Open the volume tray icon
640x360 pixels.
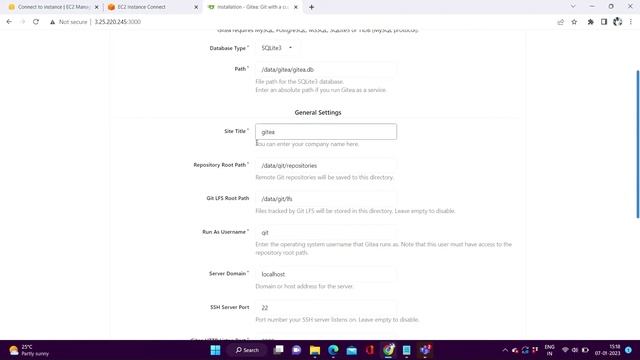575,350
